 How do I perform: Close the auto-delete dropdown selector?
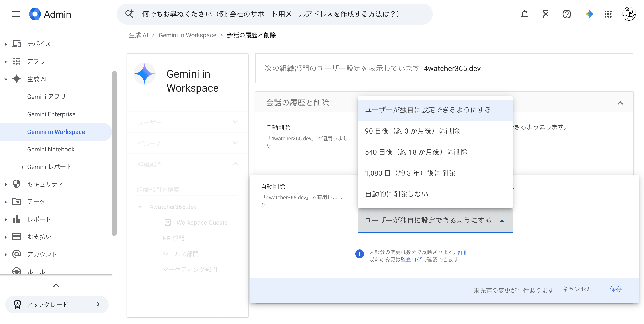tap(435, 220)
